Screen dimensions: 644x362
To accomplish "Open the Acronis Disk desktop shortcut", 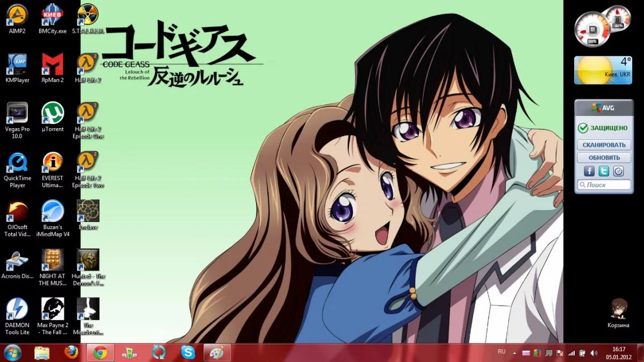I will (x=17, y=264).
